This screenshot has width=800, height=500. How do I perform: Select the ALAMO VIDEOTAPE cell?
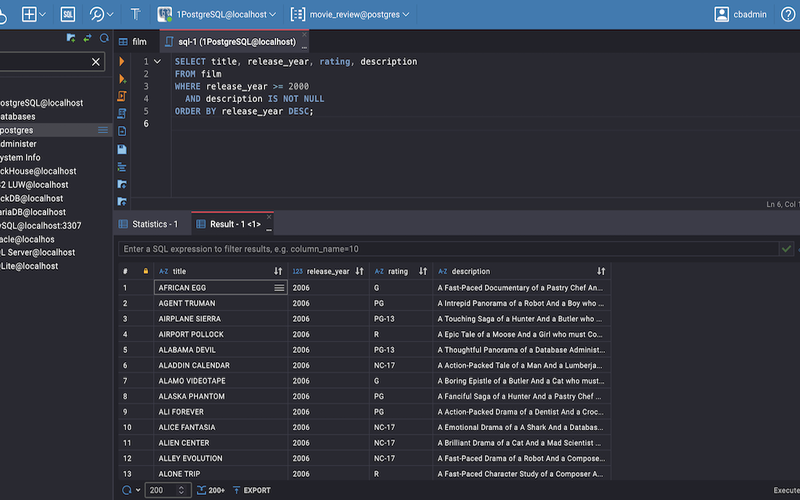[221, 381]
